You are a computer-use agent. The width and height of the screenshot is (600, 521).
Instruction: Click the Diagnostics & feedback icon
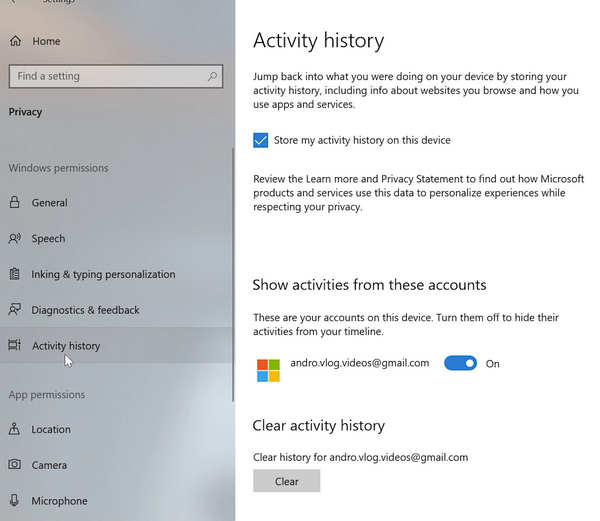click(x=14, y=310)
